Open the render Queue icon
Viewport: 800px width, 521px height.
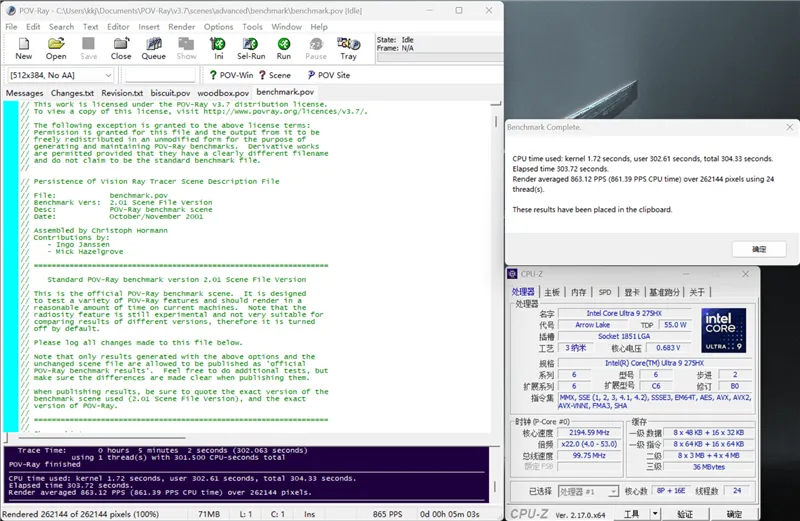153,48
